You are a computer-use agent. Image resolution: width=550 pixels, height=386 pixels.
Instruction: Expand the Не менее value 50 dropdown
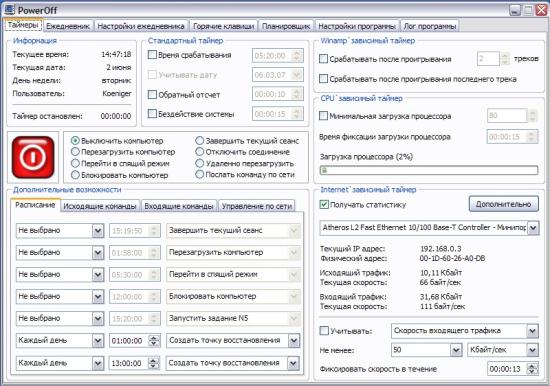[456, 350]
